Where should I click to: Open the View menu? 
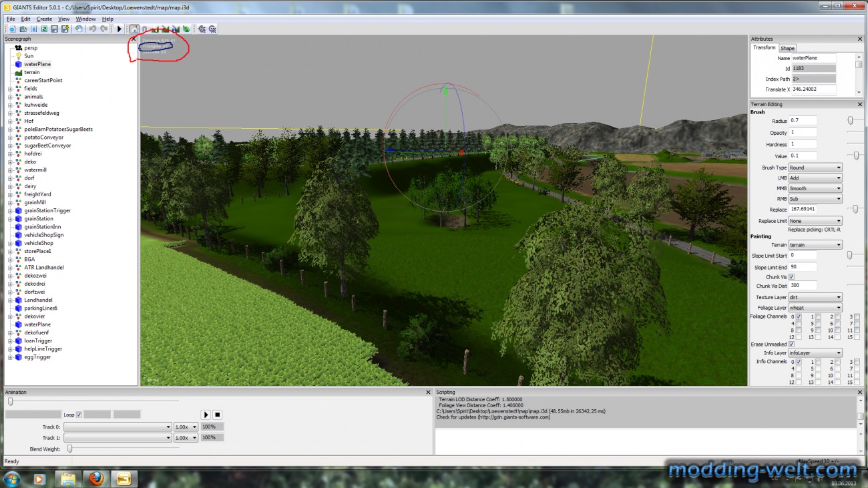(63, 19)
